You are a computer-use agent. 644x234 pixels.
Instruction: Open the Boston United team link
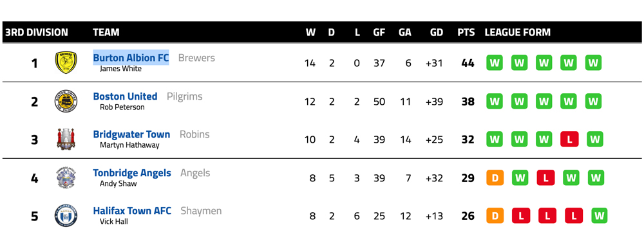click(126, 96)
